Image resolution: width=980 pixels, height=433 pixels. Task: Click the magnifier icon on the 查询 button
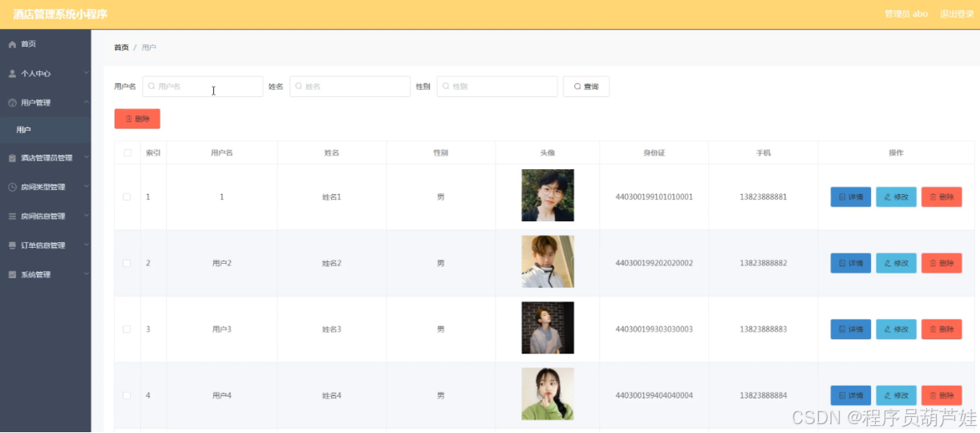[x=577, y=87]
